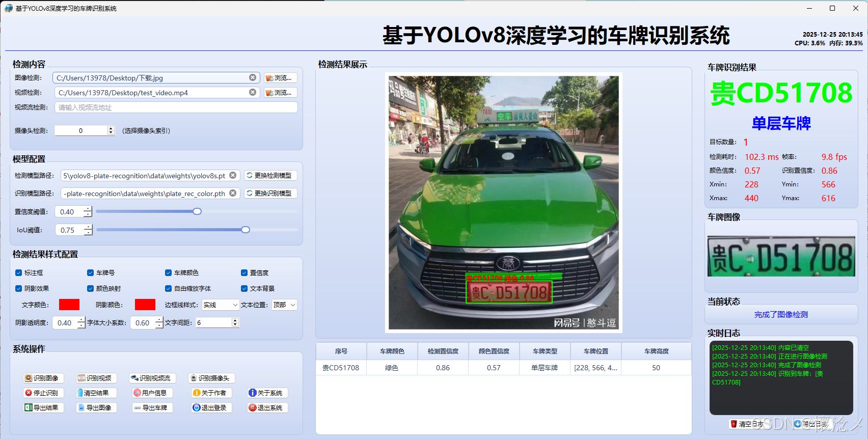Toggle the 车牌颜色 checkbox

click(x=168, y=273)
